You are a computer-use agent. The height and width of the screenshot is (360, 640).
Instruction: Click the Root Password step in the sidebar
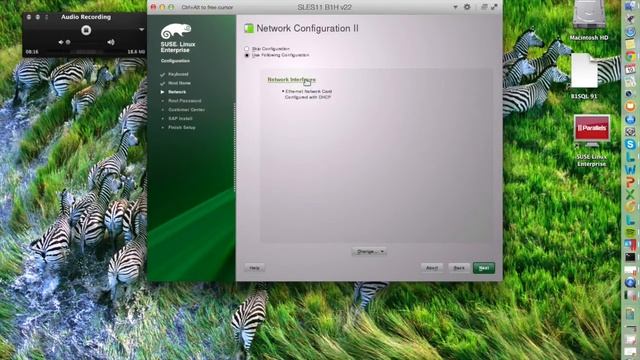(x=184, y=101)
